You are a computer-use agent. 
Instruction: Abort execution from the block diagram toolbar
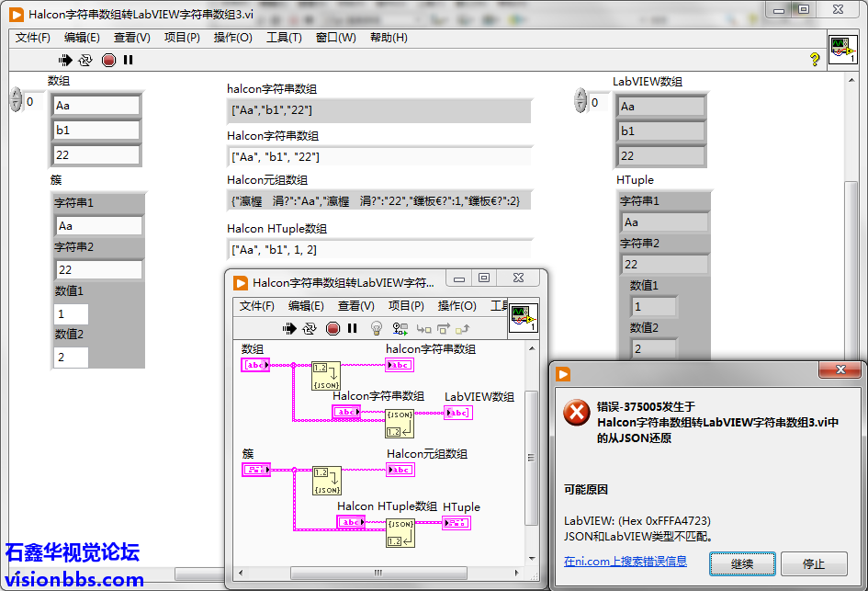tap(333, 328)
